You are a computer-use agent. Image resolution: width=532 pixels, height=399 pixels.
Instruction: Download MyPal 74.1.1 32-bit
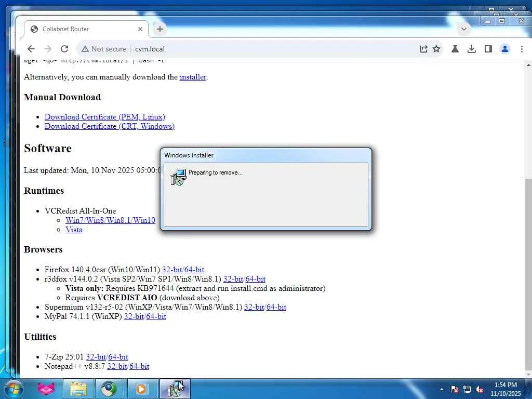[x=134, y=316]
